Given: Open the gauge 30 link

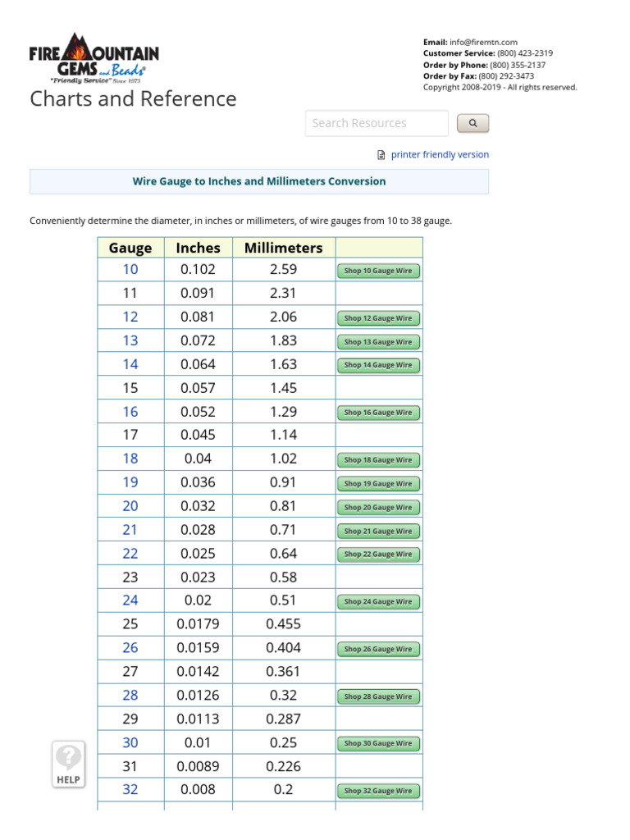Looking at the screenshot, I should point(130,742).
